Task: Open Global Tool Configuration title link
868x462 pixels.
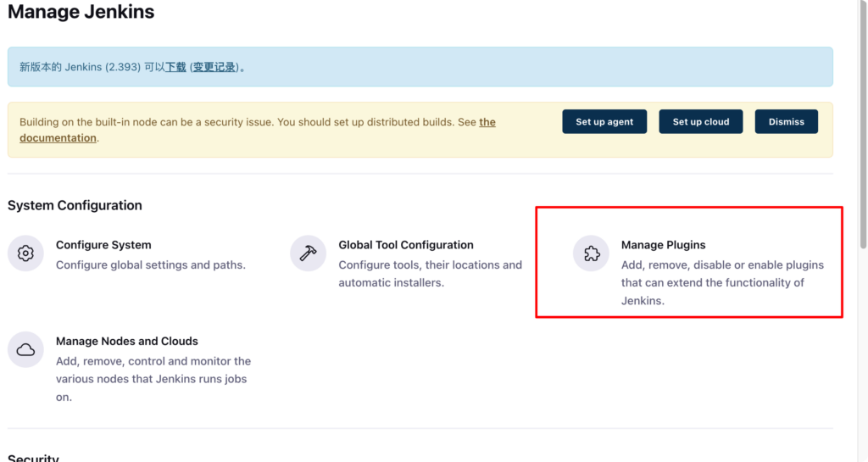Action: 406,244
